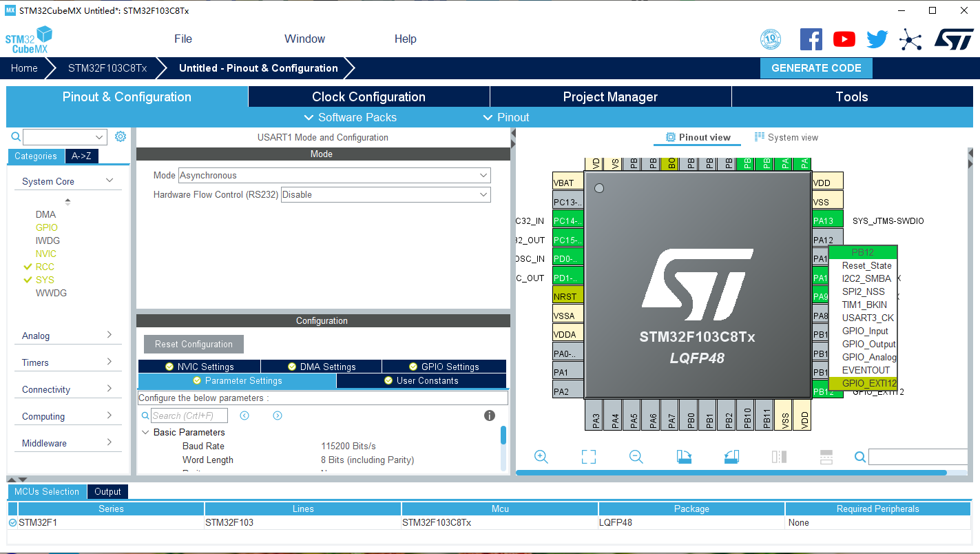Open the Hardware Flow Control dropdown
The width and height of the screenshot is (980, 554).
pos(386,195)
